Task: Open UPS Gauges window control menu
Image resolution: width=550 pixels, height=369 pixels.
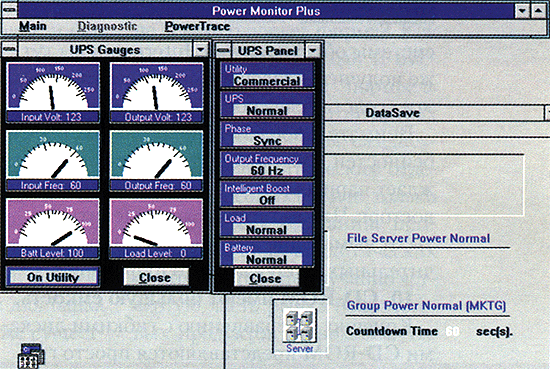Action: point(9,49)
